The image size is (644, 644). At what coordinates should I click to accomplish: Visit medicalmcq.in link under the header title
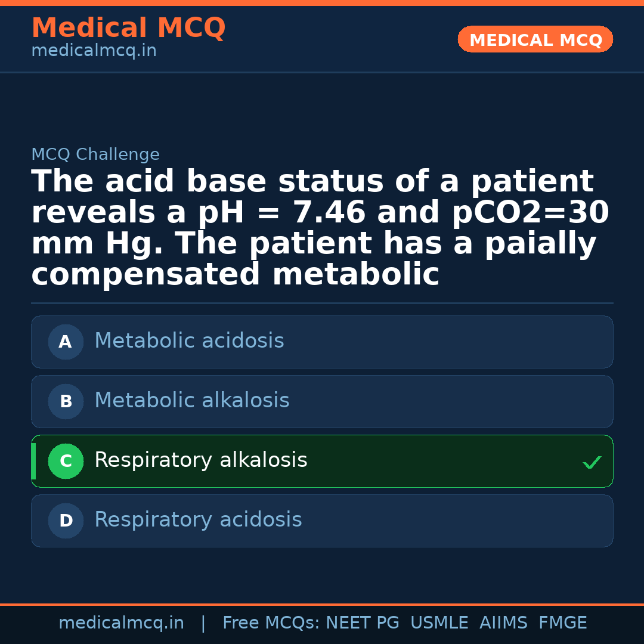coord(94,51)
